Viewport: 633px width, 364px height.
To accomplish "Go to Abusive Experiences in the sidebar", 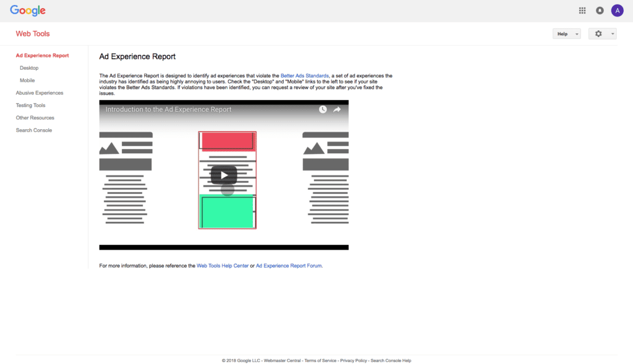I will pyautogui.click(x=40, y=93).
